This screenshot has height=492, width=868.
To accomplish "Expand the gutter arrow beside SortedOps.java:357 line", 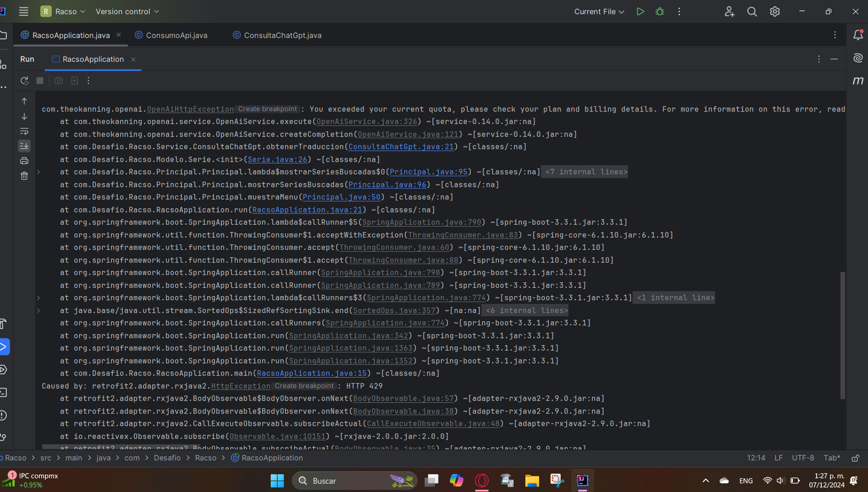I will pyautogui.click(x=38, y=311).
